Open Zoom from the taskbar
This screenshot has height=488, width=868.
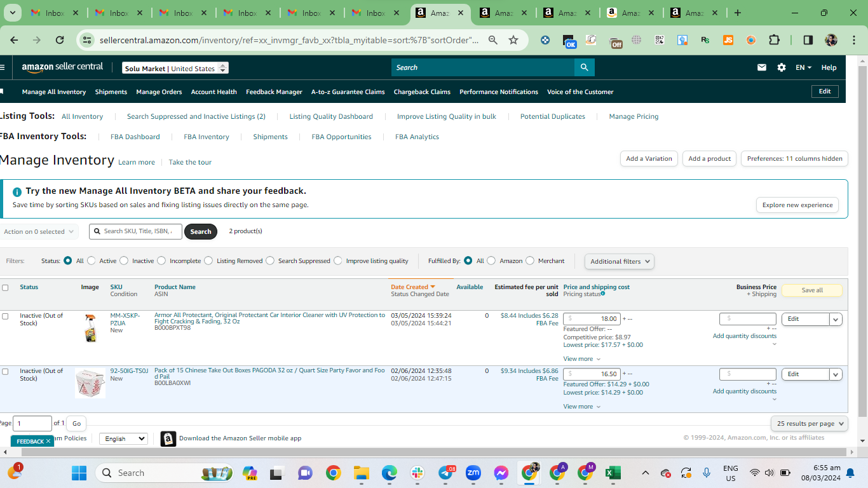click(x=473, y=473)
